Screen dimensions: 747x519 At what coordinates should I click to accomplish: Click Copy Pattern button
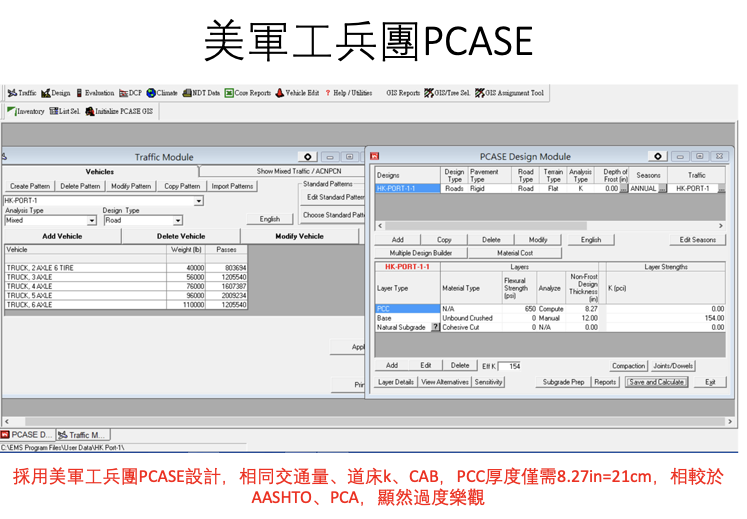click(x=182, y=186)
